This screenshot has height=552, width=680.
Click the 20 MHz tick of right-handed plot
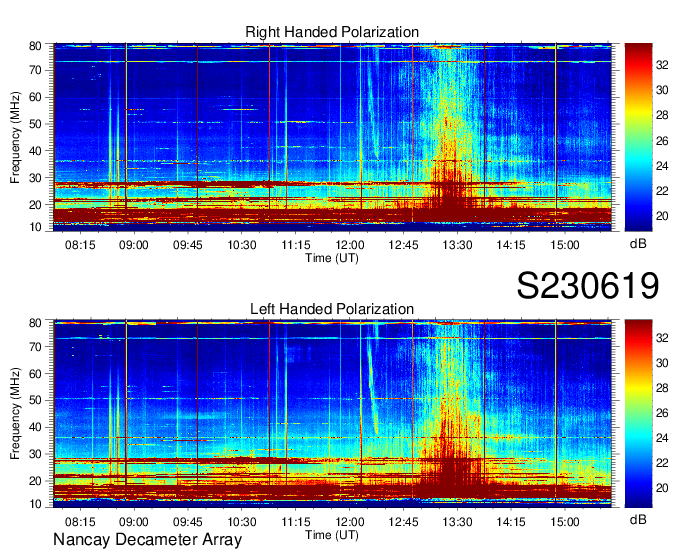pyautogui.click(x=35, y=205)
